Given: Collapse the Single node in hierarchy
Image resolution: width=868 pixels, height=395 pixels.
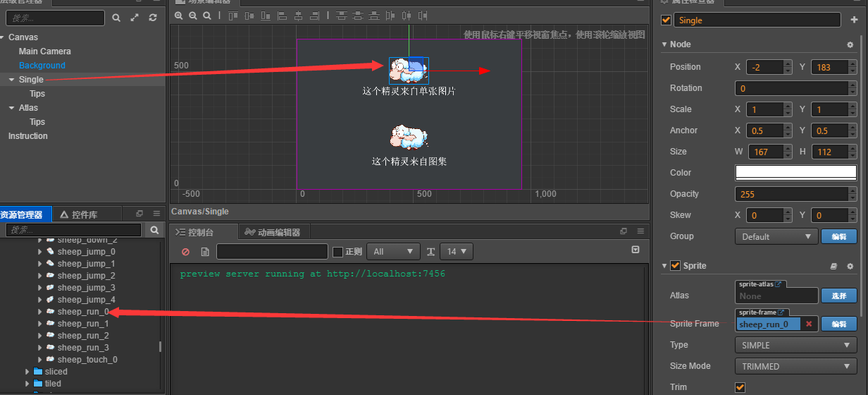Looking at the screenshot, I should [12, 80].
